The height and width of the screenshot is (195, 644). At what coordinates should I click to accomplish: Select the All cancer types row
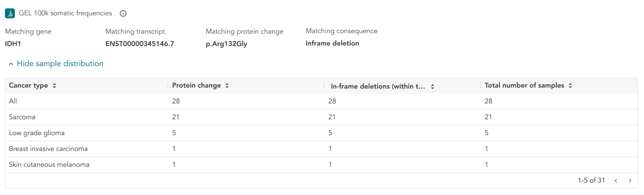(322, 101)
